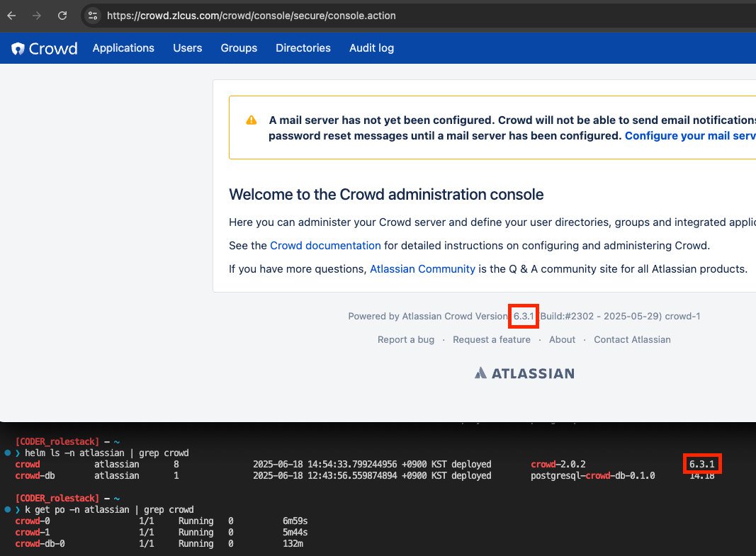Click the Request a feature link
The image size is (756, 556).
click(491, 340)
